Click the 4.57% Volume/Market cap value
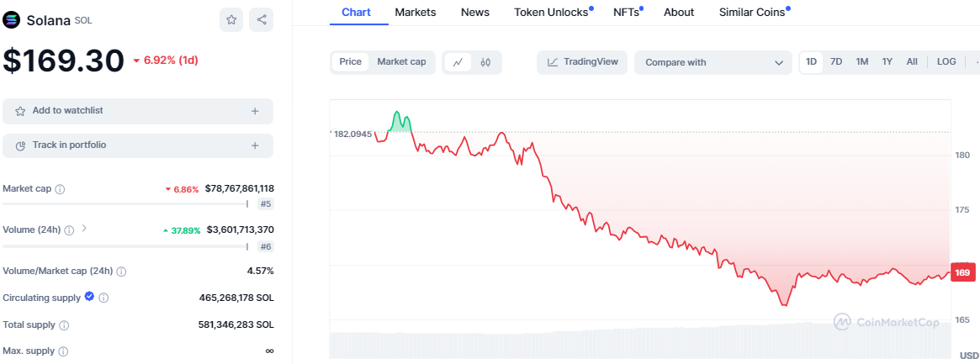This screenshot has width=980, height=364. pyautogui.click(x=261, y=271)
